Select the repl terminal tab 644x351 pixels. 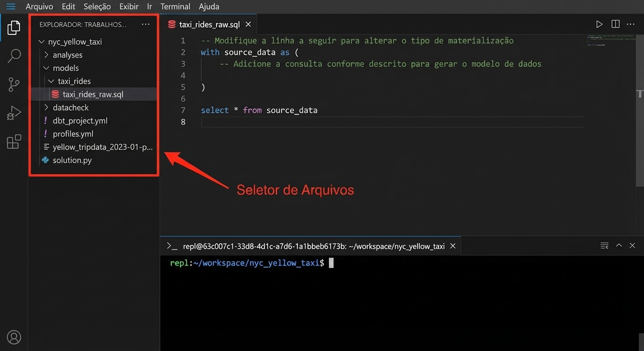310,246
